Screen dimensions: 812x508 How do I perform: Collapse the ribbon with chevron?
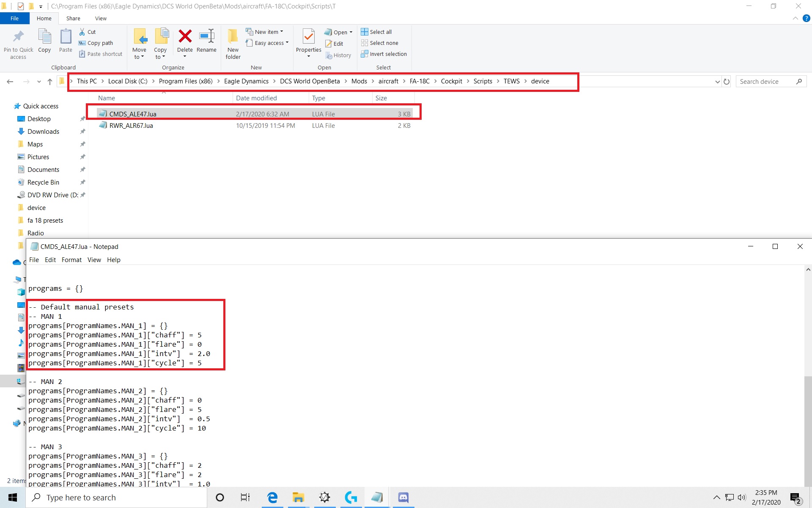795,18
